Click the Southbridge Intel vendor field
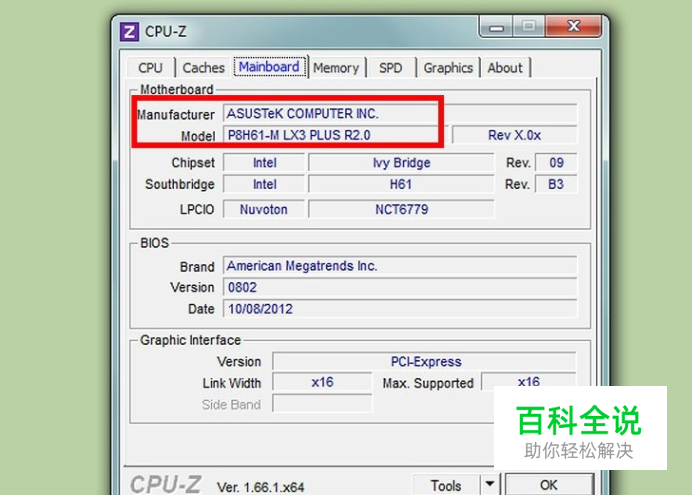Image resolution: width=692 pixels, height=495 pixels. point(264,184)
